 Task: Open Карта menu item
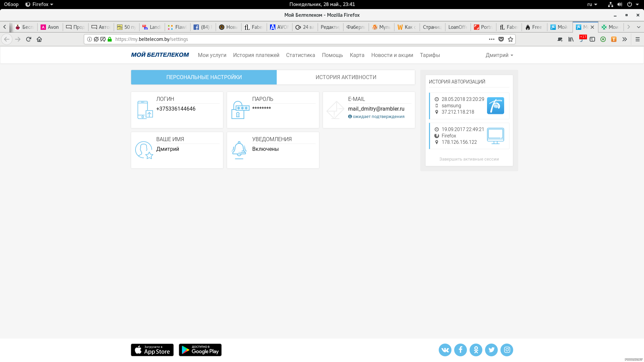click(x=357, y=55)
